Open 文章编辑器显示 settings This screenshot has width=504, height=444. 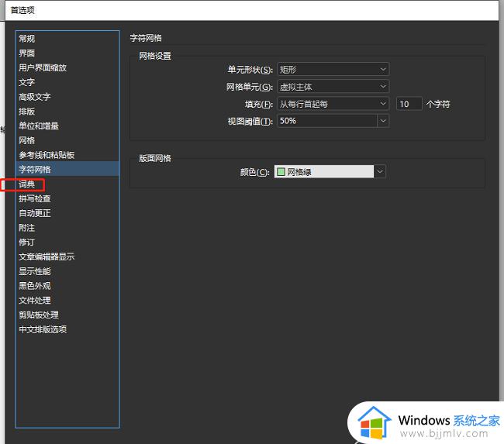(x=67, y=256)
